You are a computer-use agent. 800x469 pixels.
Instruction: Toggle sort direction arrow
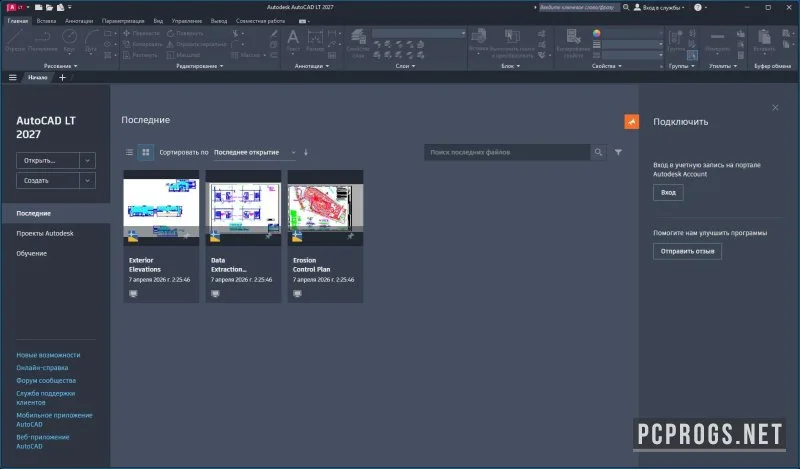(306, 152)
